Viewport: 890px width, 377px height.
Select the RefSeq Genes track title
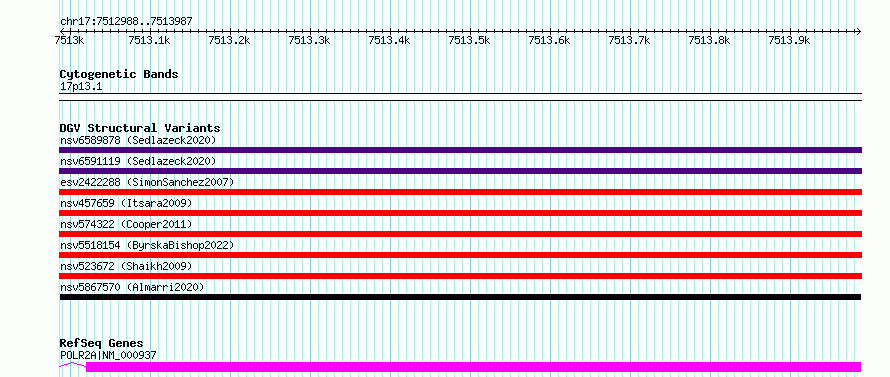pos(101,344)
